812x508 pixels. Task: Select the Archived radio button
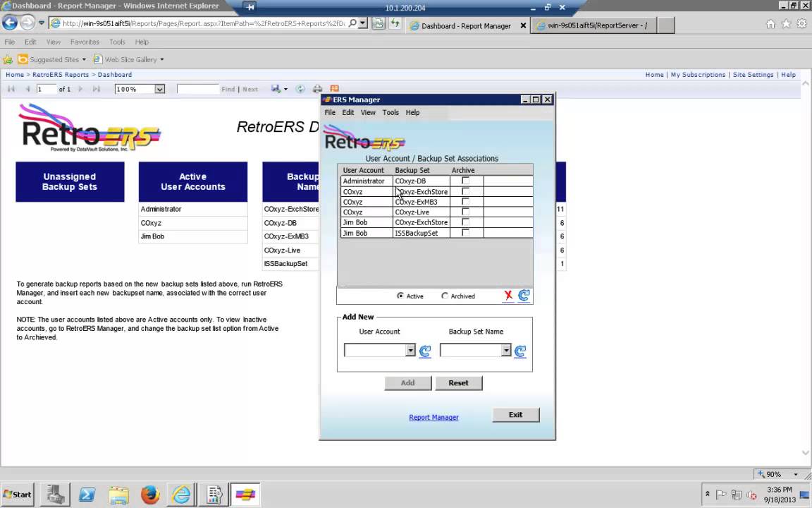coord(444,296)
